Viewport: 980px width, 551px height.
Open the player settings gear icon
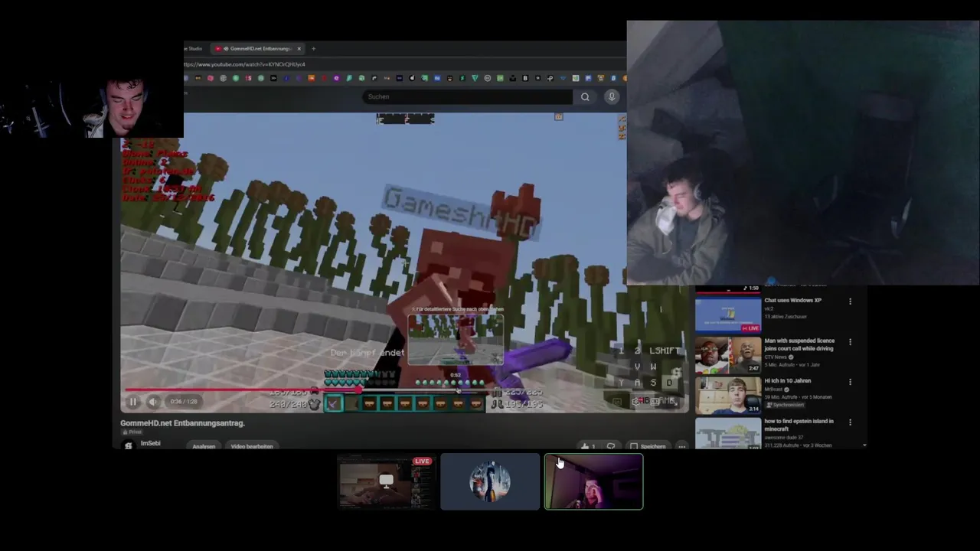click(635, 401)
